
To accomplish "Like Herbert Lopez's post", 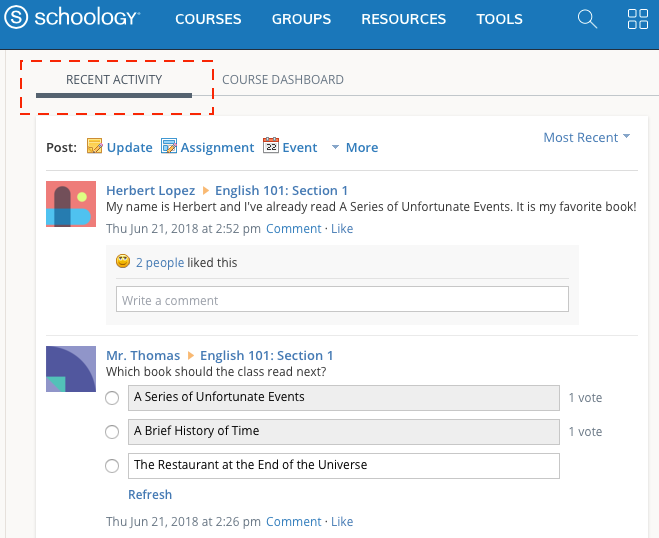I will 342,229.
